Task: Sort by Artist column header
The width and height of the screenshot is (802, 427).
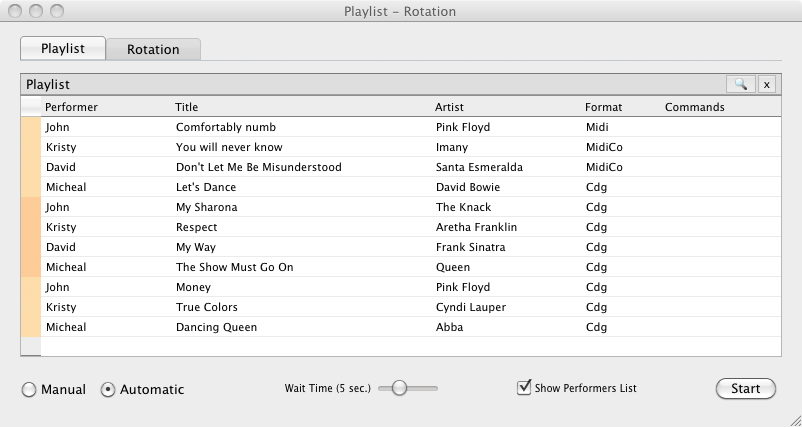Action: click(449, 107)
